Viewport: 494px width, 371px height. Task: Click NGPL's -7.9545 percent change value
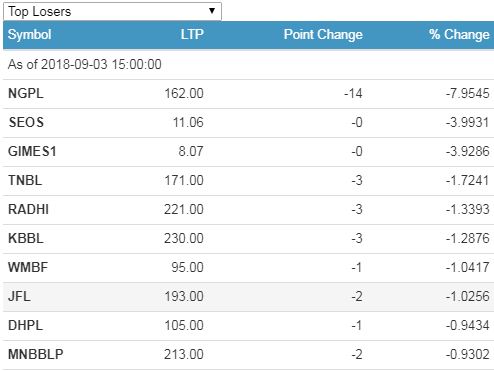[468, 93]
